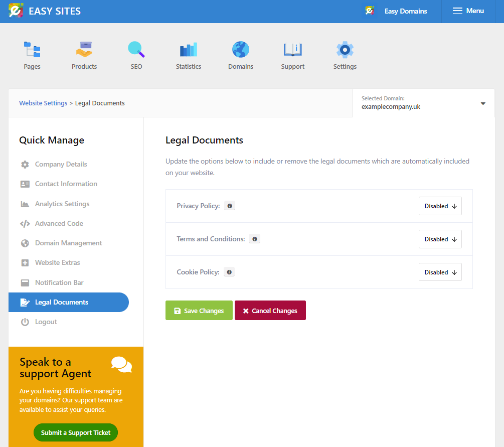Open the Domains globe icon
This screenshot has height=447, width=504.
click(x=241, y=50)
